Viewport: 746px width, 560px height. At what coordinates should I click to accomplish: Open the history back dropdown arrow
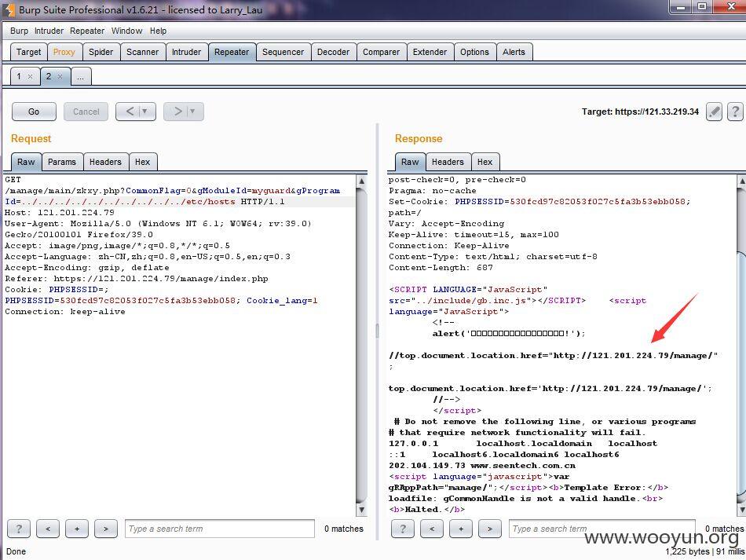(x=144, y=112)
